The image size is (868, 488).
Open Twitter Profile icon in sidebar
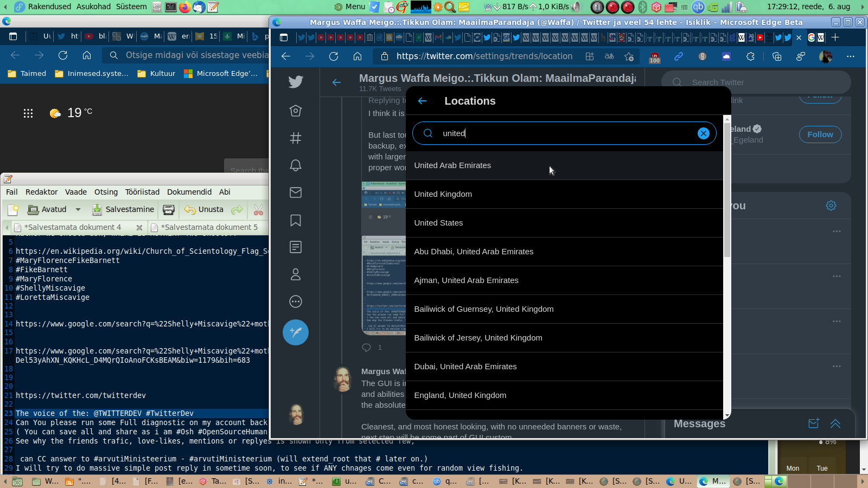296,274
